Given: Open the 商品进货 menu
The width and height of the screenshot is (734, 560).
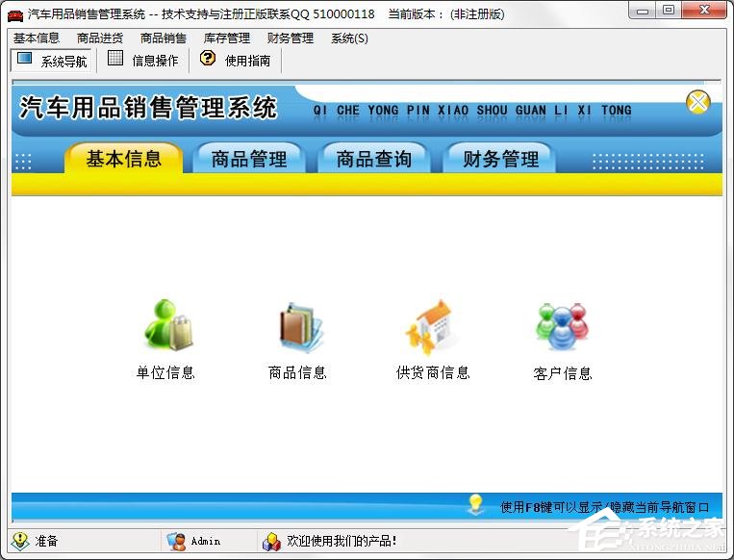Looking at the screenshot, I should 100,38.
